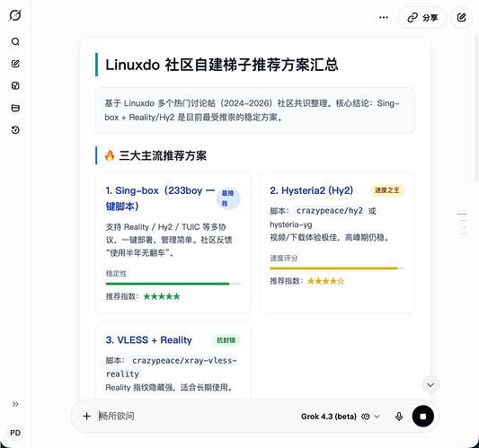Click the microphone voice input icon

[x=399, y=417]
